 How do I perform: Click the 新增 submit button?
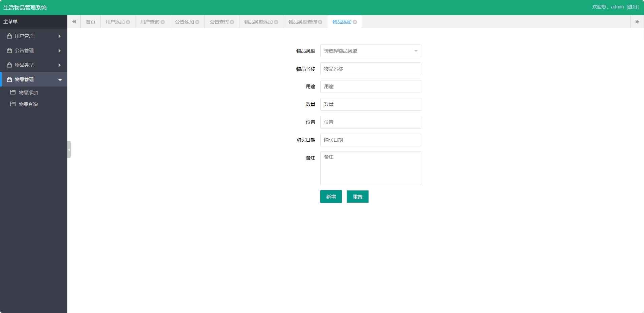[330, 197]
